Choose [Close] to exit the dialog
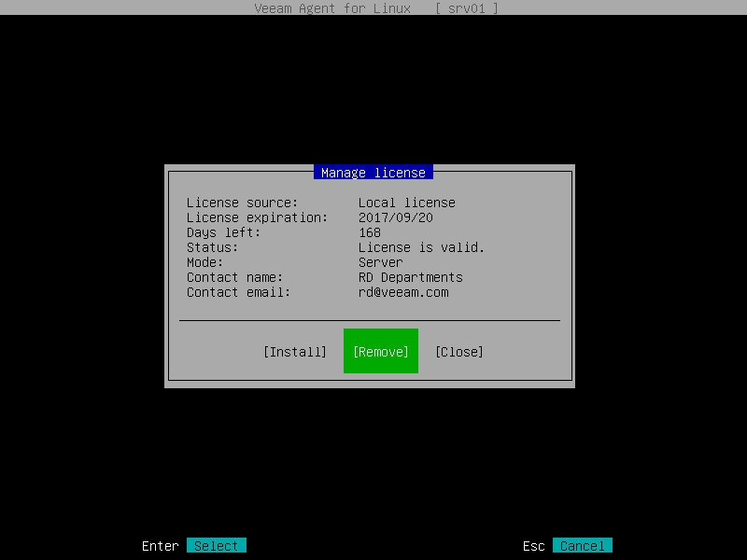Viewport: 747px width, 560px height. point(459,352)
